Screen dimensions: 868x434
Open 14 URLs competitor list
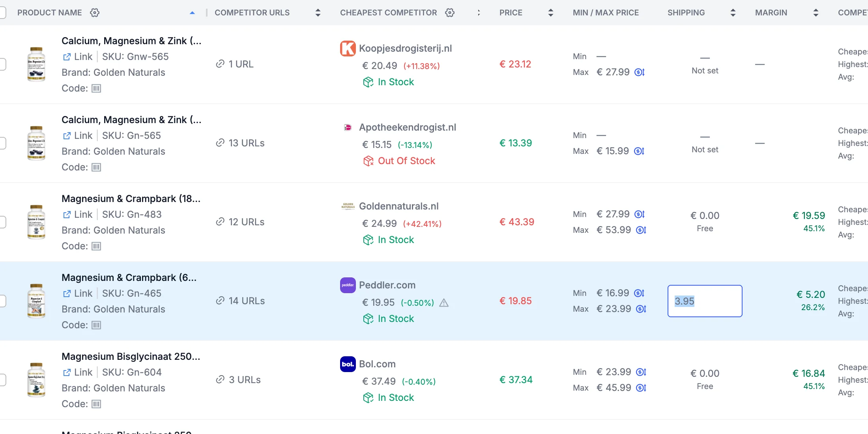tap(240, 301)
